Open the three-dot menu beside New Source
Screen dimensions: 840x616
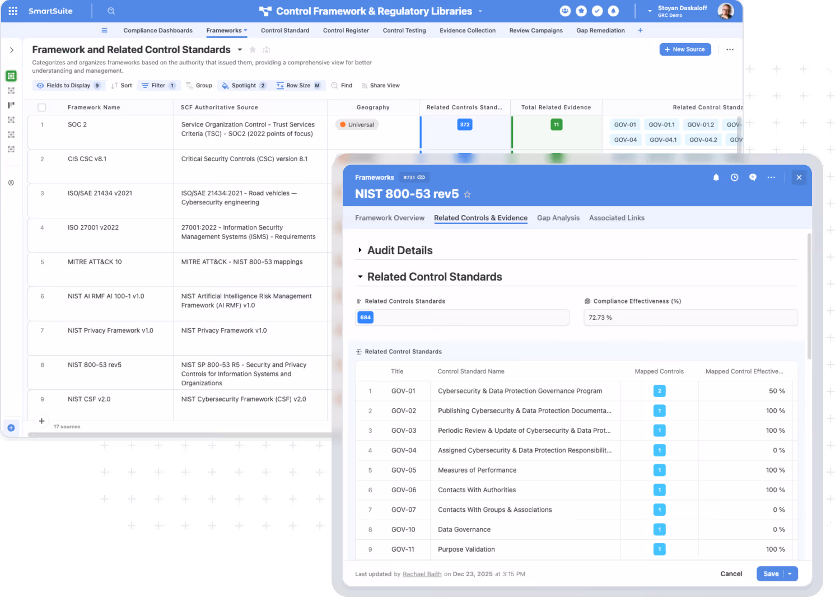pos(730,49)
